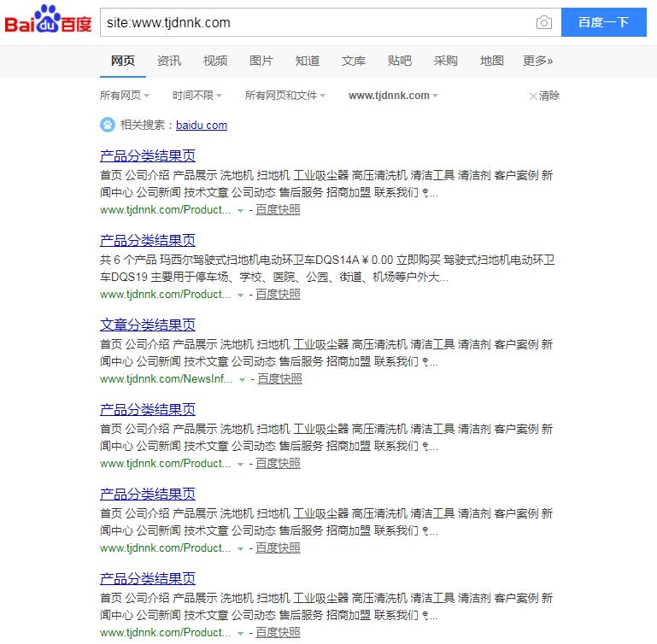657x644 pixels.
Task: Expand the arrow beside first result URL
Action: (241, 211)
